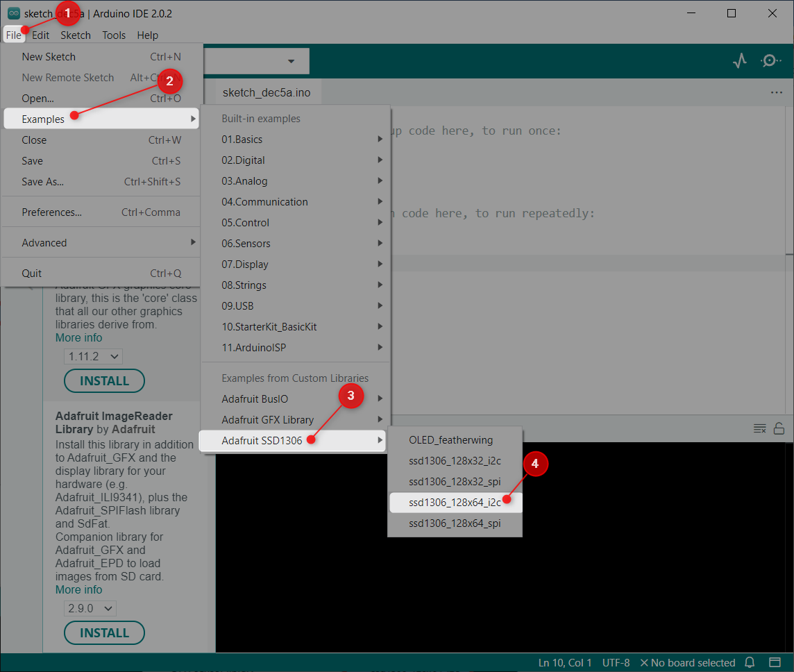The width and height of the screenshot is (794, 672).
Task: Open the 1.11.2 version dropdown
Action: point(93,357)
